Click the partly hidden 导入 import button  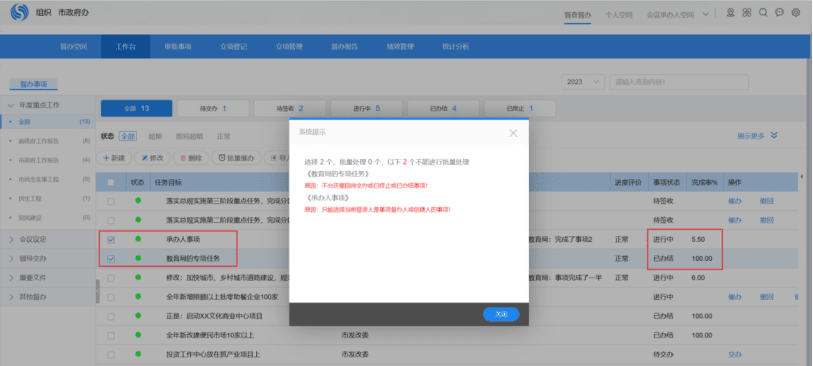click(276, 158)
